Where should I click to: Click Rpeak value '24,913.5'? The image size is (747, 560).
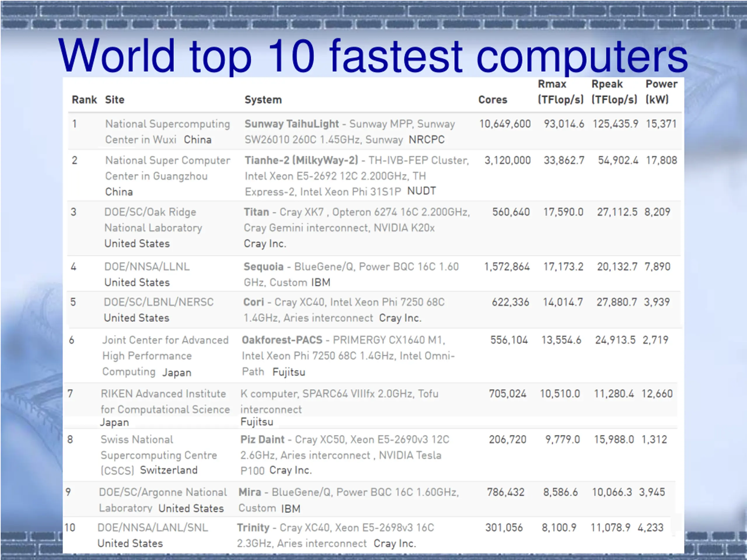pos(615,340)
